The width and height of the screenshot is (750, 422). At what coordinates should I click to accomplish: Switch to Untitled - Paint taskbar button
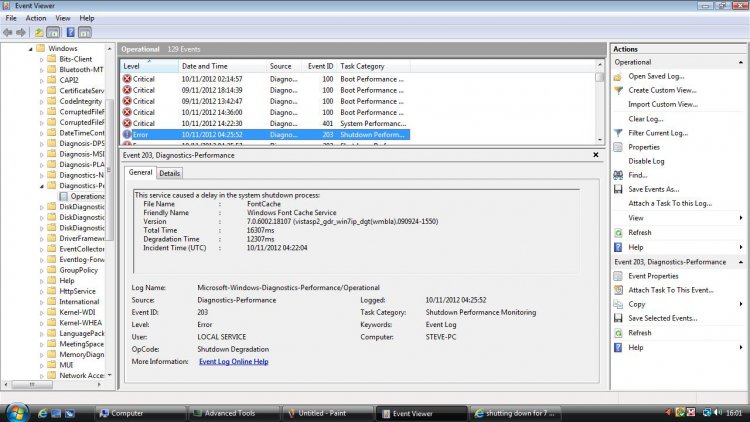327,413
